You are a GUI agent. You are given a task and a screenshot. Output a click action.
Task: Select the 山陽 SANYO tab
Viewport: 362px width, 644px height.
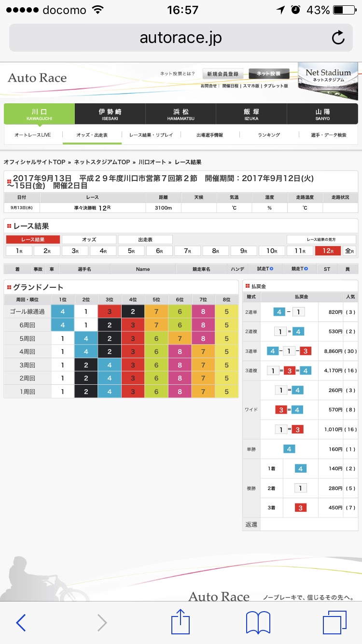pos(322,114)
